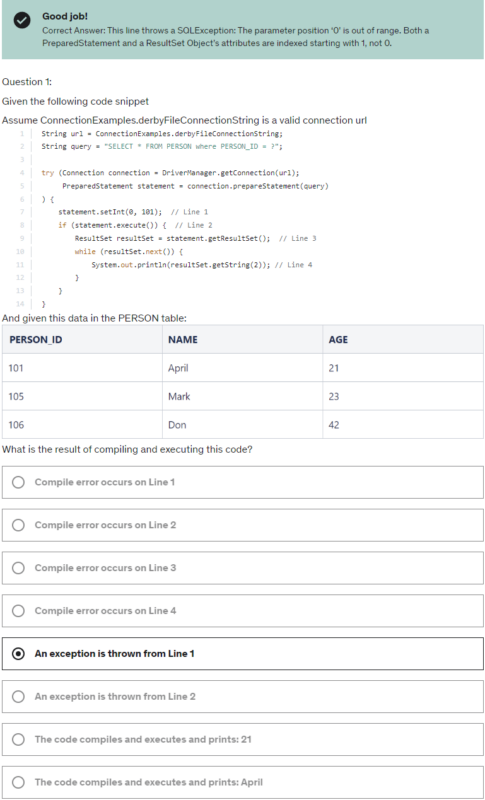Click the PERSON_ID column header
The height and width of the screenshot is (800, 485).
82,339
